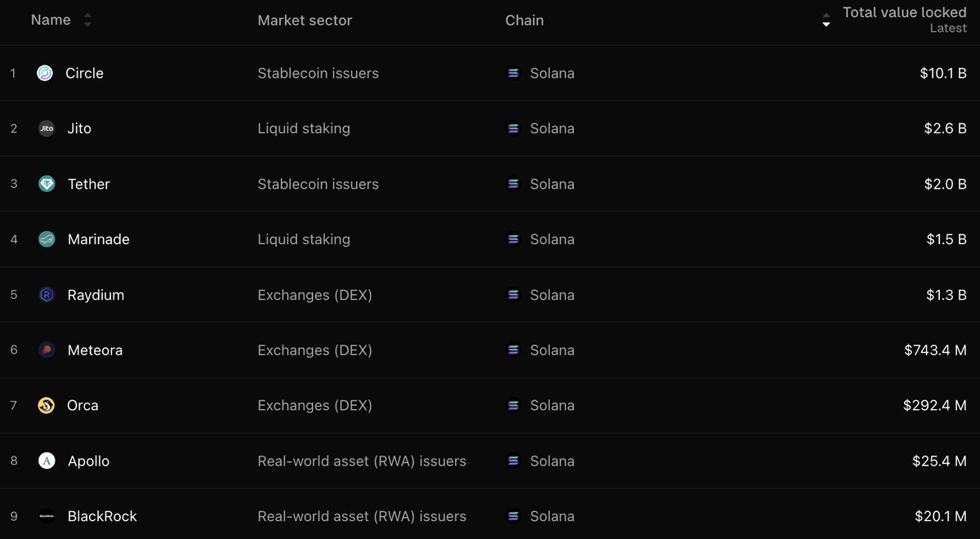Select the Chain column header
Image resolution: width=980 pixels, height=539 pixels.
click(x=524, y=20)
